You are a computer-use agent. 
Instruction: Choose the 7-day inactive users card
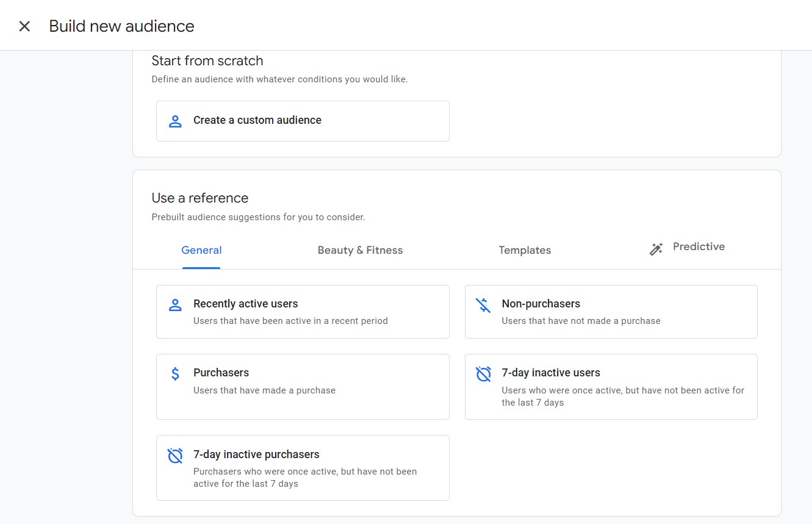[x=611, y=387]
